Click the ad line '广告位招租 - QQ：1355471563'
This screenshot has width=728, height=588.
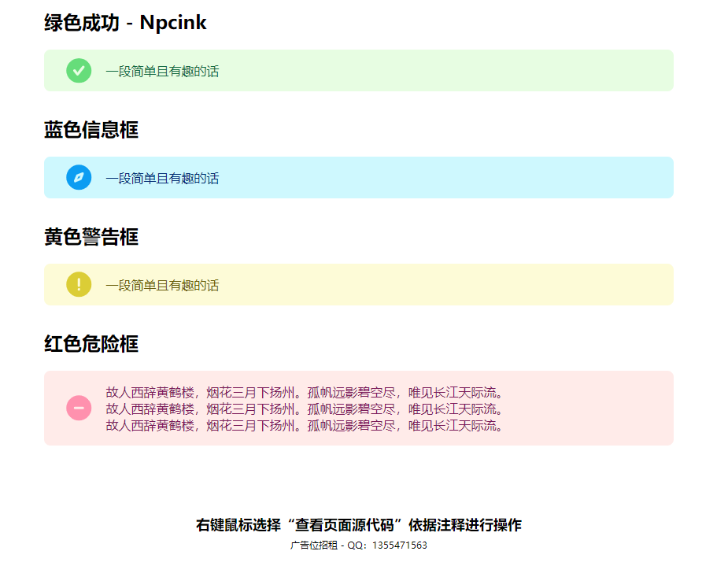point(359,545)
